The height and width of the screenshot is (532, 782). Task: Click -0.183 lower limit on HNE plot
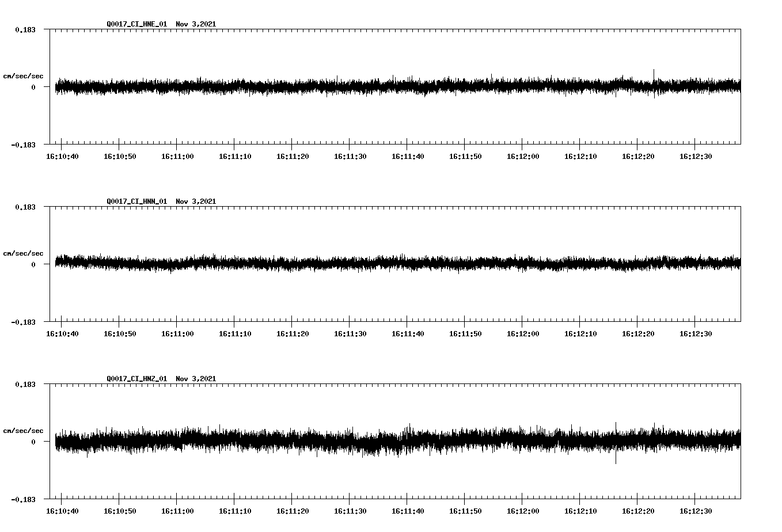23,145
